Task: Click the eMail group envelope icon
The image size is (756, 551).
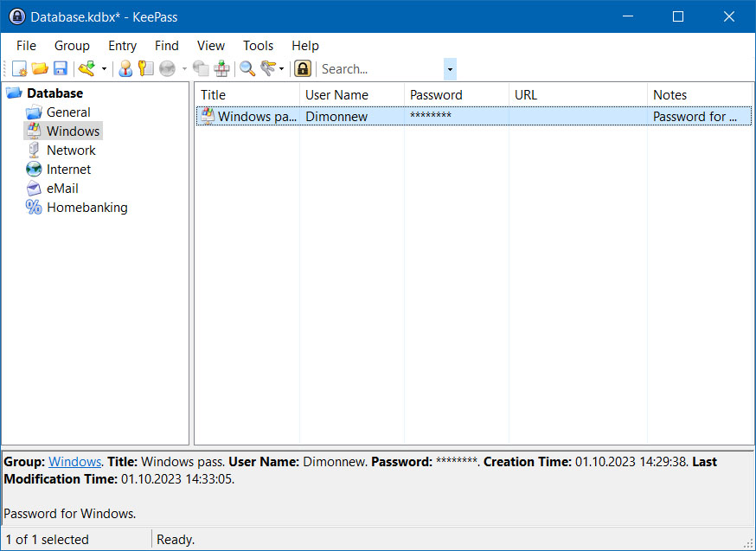Action: click(x=34, y=189)
